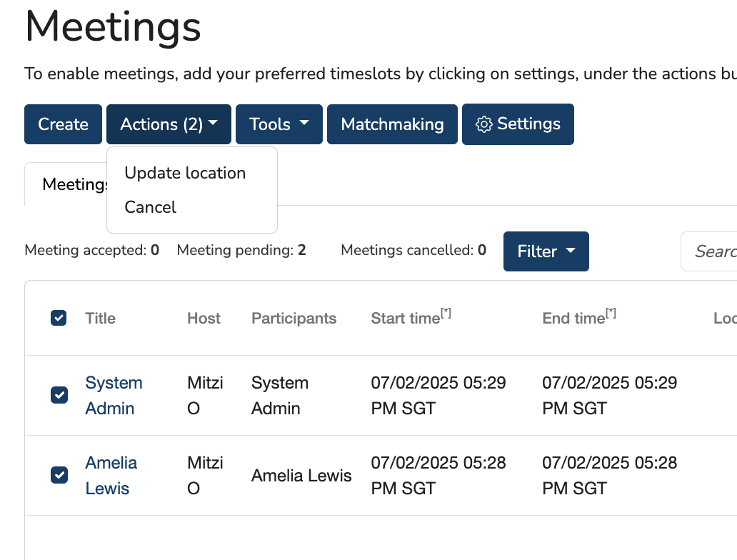The image size is (737, 560).
Task: Switch to the Meetings tab
Action: 68,184
